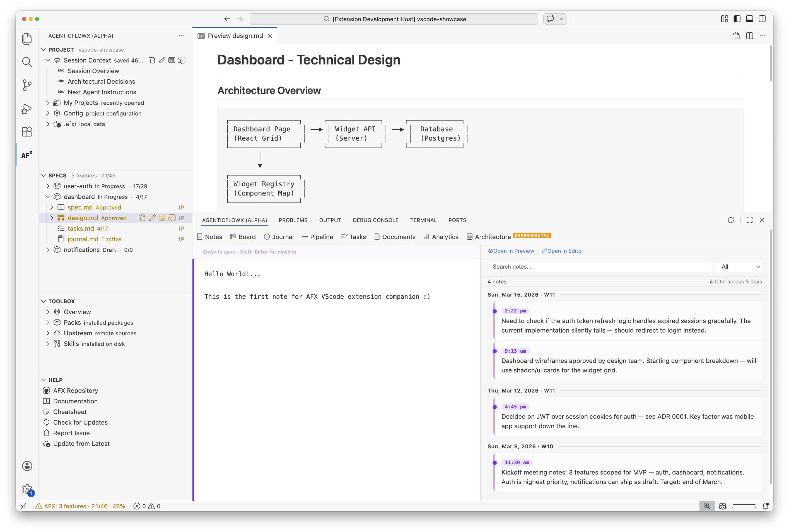Open Run and Debug view
This screenshot has height=532, width=789.
pos(27,109)
